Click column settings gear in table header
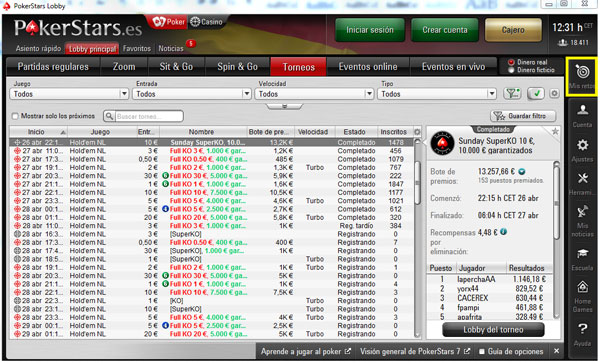Viewport: 600px width, 363px height. (417, 132)
